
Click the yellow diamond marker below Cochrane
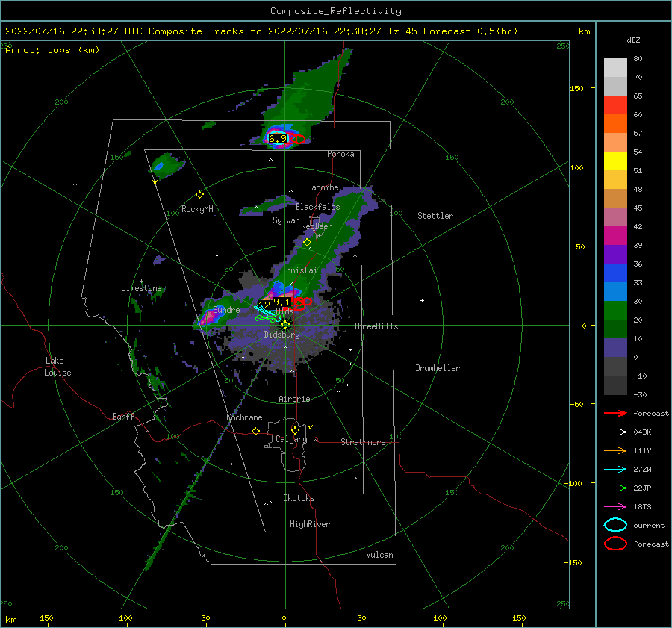tap(256, 432)
